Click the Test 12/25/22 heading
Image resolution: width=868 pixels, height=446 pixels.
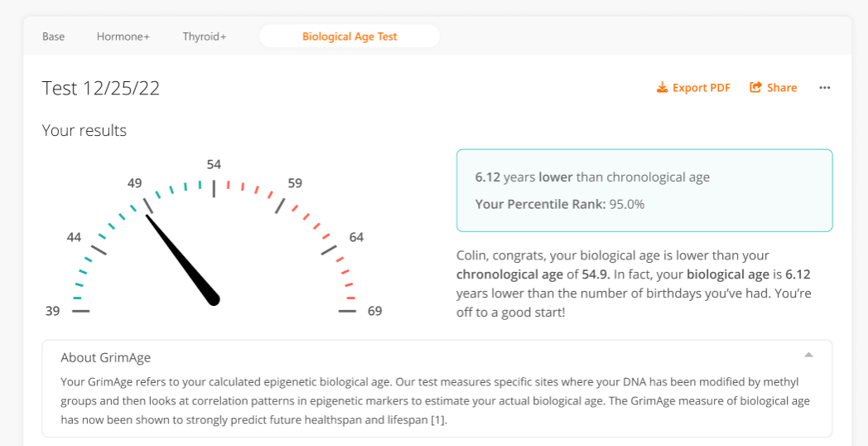point(101,88)
